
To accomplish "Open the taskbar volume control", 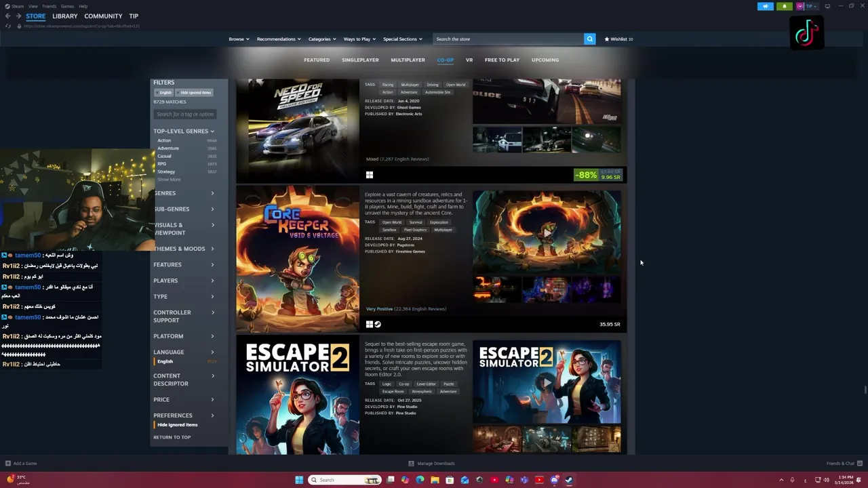I will [826, 480].
